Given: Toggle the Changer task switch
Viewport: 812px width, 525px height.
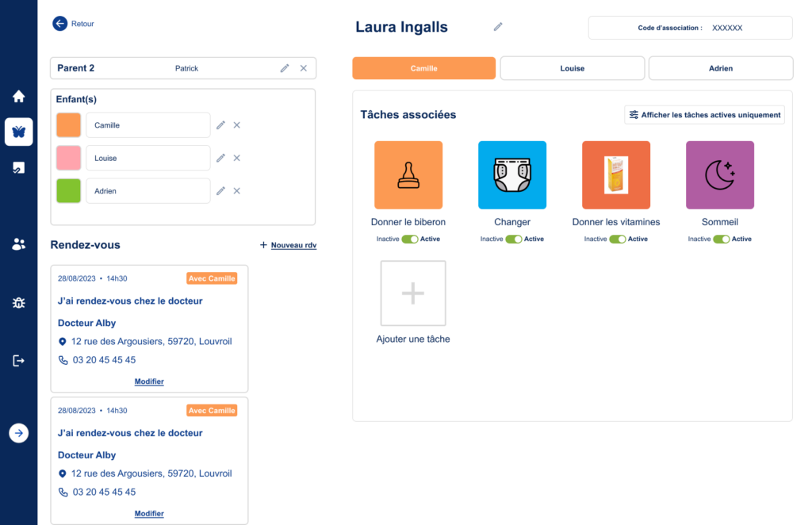Looking at the screenshot, I should click(x=513, y=239).
